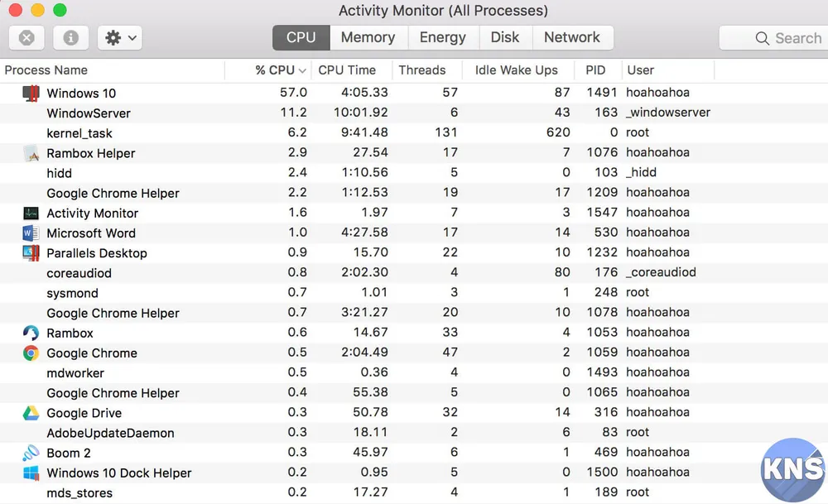Click the Rambox Helper app icon
Viewport: 828px width, 504px height.
(x=31, y=153)
